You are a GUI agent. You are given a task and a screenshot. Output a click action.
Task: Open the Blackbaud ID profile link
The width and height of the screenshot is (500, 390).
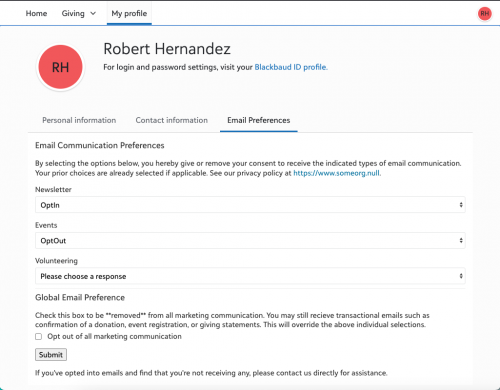click(x=291, y=67)
